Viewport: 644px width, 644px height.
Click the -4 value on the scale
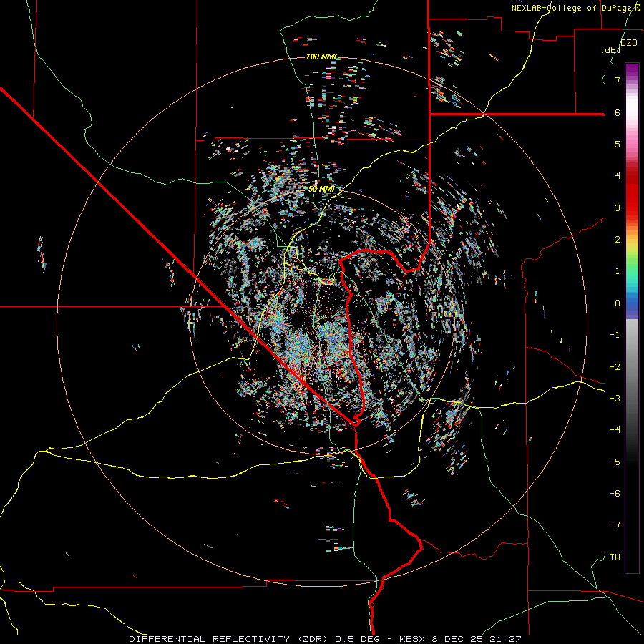click(x=615, y=430)
